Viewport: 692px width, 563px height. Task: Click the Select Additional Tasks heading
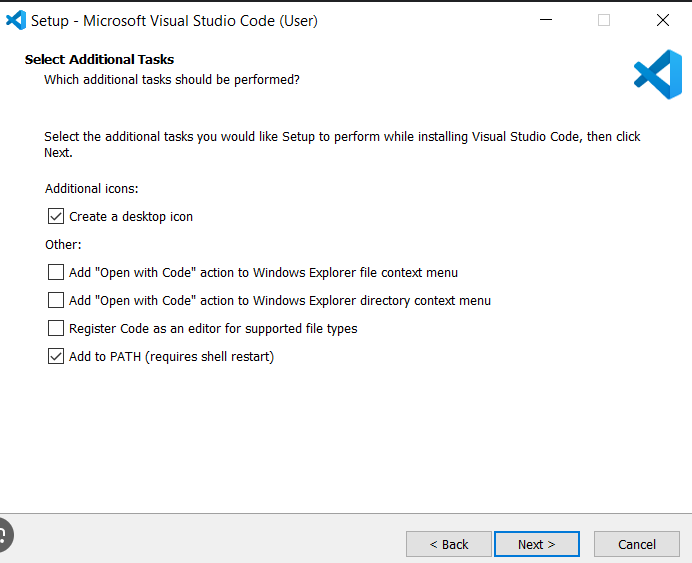99,59
